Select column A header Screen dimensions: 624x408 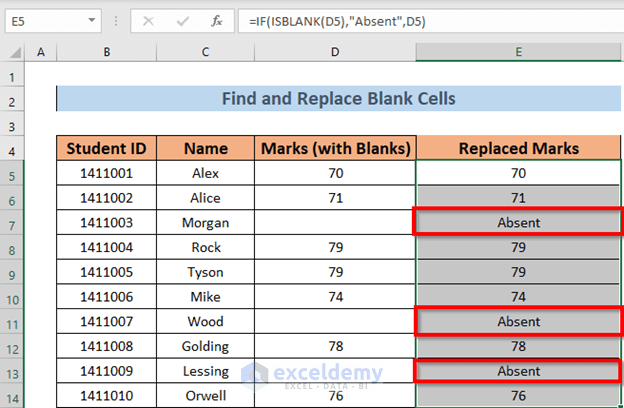point(41,52)
